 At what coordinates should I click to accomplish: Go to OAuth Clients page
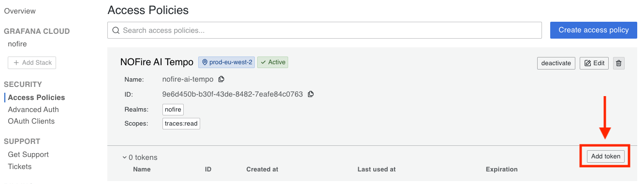tap(31, 121)
